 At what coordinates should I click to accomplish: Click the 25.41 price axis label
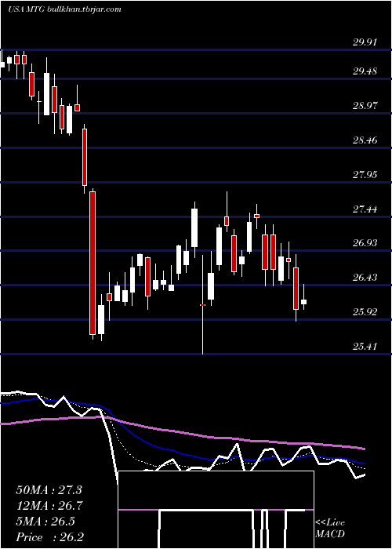coord(365,347)
